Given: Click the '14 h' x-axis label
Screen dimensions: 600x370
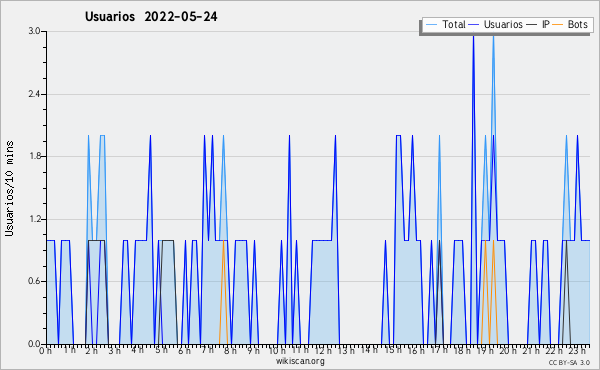Looking at the screenshot, I should click(369, 350).
